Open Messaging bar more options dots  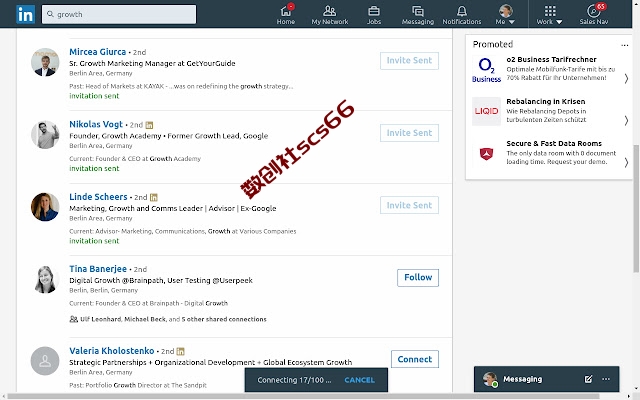[x=606, y=379]
